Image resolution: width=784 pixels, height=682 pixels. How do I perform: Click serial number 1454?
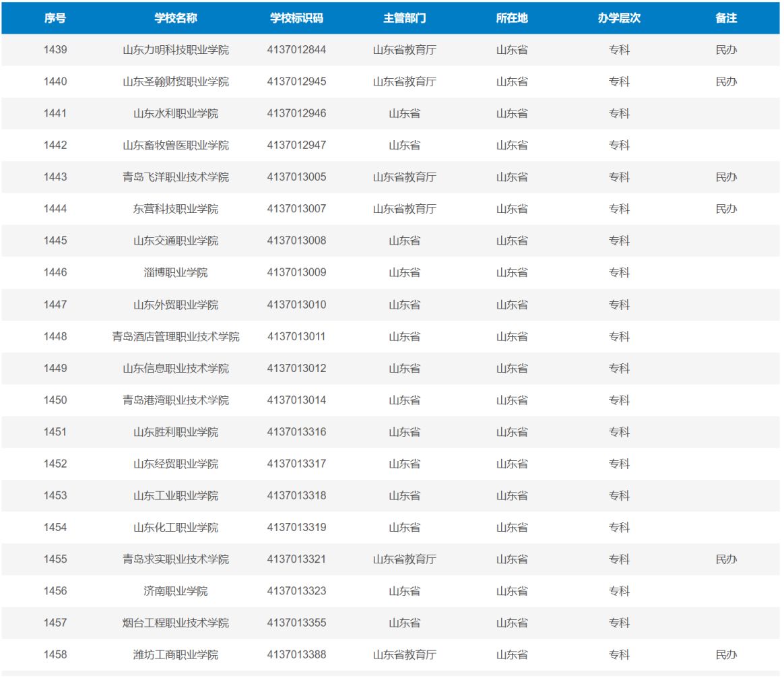(x=55, y=528)
